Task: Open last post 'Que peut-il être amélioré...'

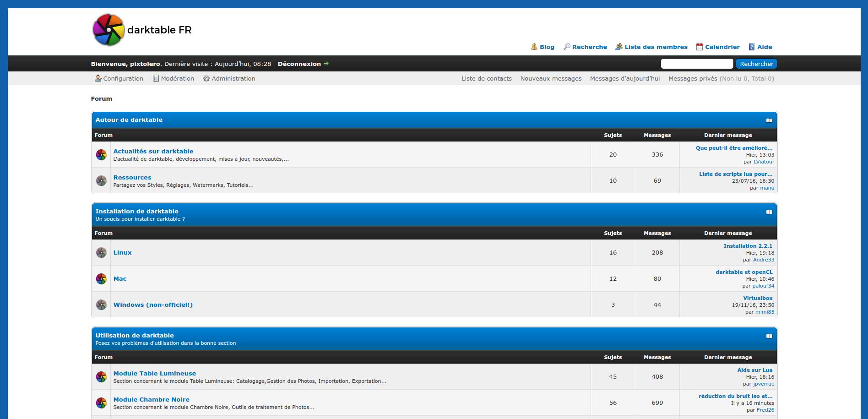Action: [x=734, y=148]
